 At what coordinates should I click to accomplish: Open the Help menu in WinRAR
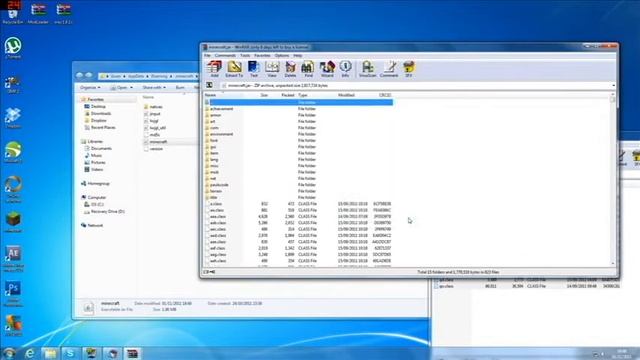pos(298,56)
